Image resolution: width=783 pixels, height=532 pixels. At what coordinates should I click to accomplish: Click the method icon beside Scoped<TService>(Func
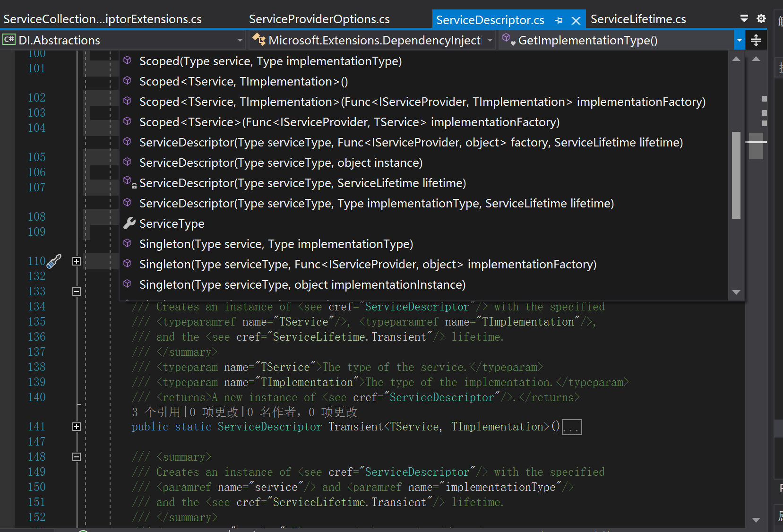127,121
